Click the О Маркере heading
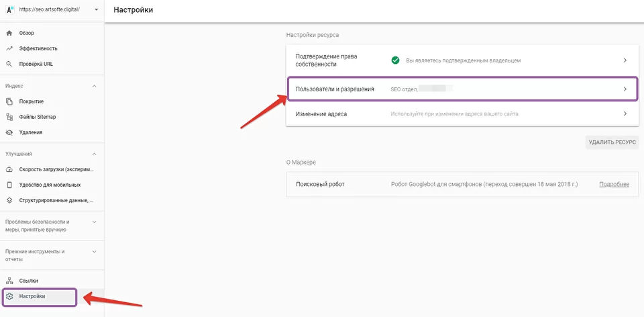 tap(301, 163)
